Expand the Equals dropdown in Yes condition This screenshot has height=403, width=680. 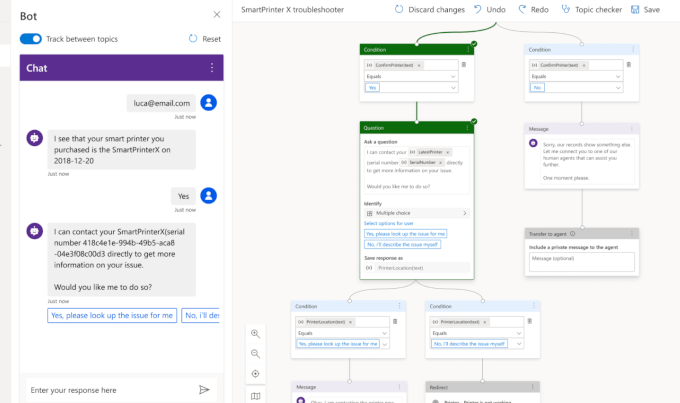(453, 76)
